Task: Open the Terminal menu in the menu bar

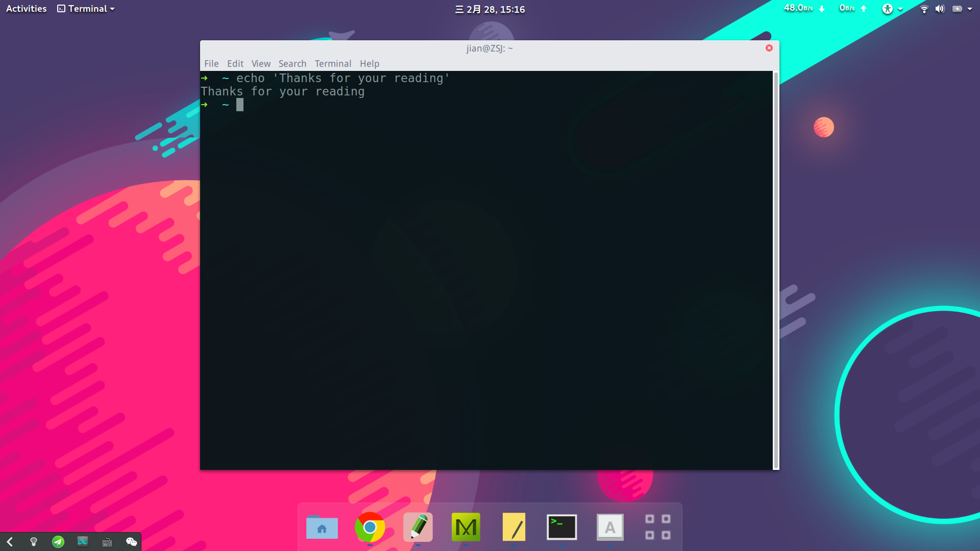Action: pos(333,64)
